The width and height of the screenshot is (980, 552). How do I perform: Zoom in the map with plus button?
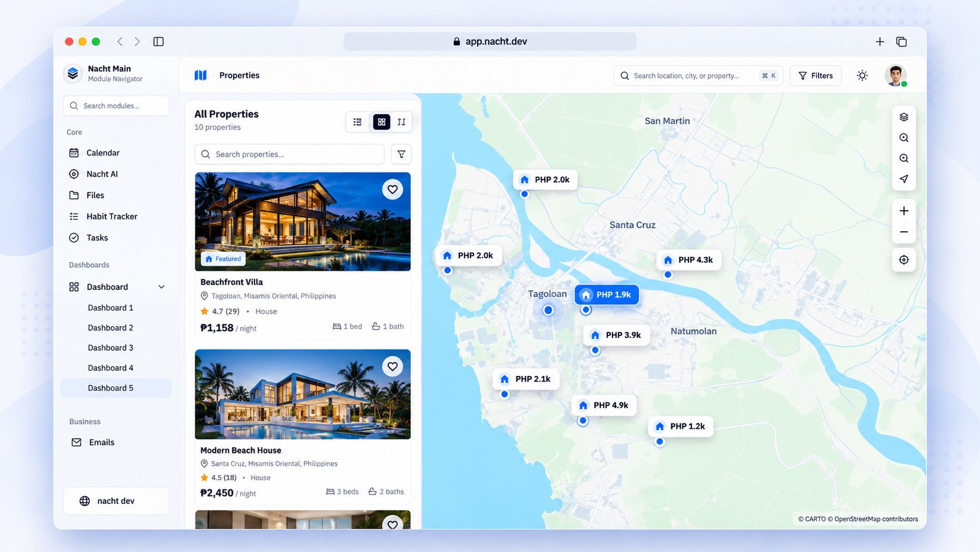pos(904,211)
